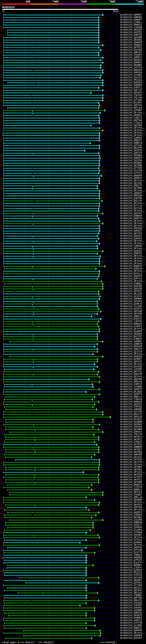Screen dimensions: 146x644
Task: Click the UniRef100_B4UWB3 entry
Action: 131,65
